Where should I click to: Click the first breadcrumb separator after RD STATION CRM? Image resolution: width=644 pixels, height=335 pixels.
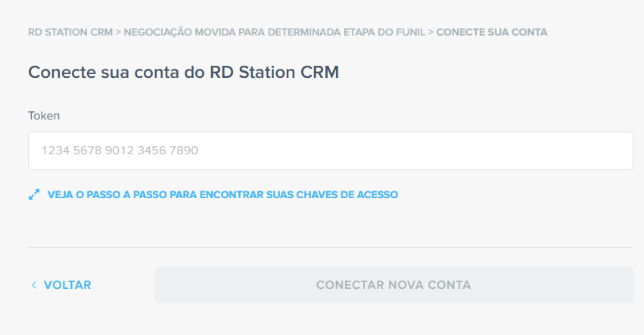118,33
